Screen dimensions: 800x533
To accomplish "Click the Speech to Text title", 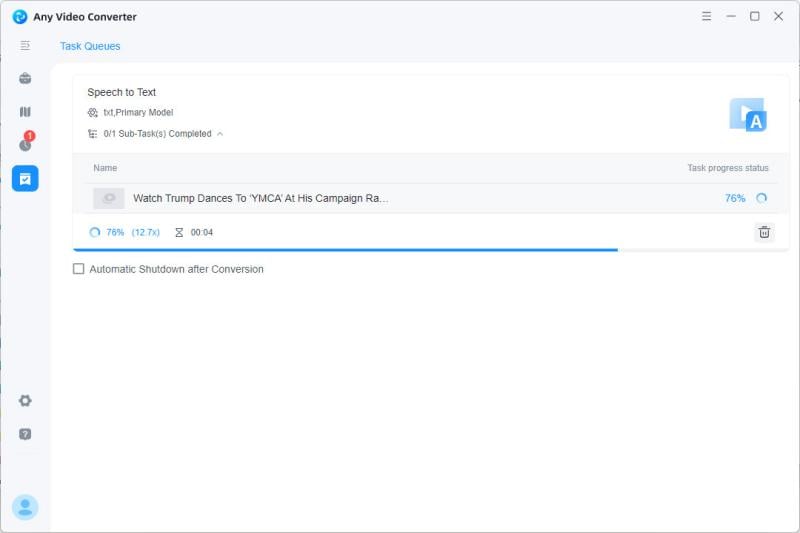I will point(121,92).
